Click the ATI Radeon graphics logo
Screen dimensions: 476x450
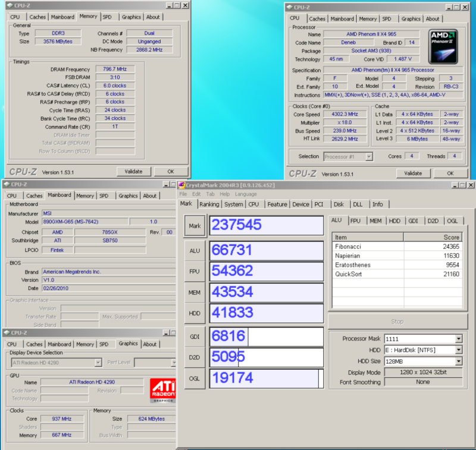coord(163,389)
